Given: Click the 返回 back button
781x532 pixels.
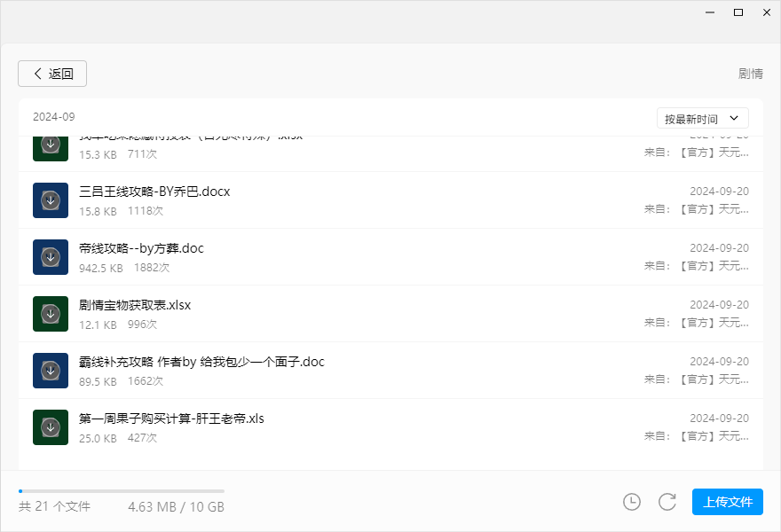Looking at the screenshot, I should 52,74.
